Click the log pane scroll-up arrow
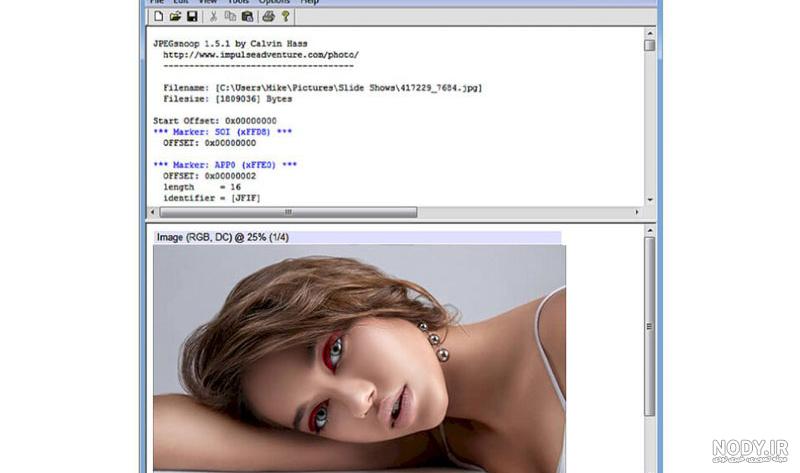800x473 pixels. [x=649, y=33]
